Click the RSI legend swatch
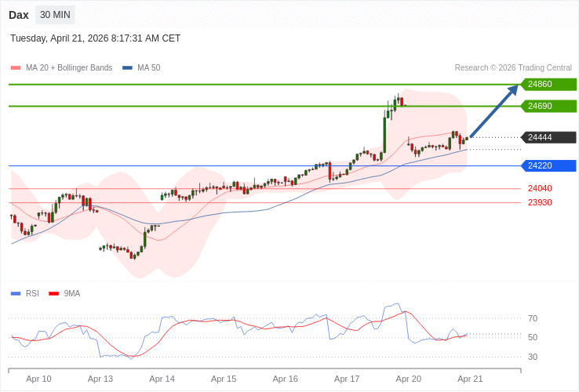 (16, 294)
